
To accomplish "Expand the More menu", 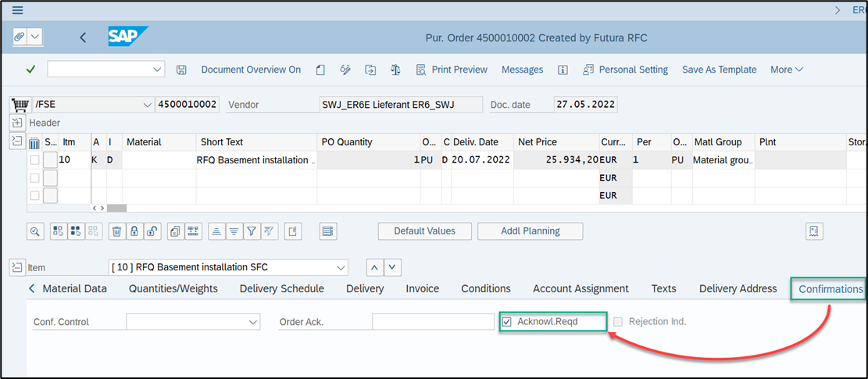I will point(786,70).
